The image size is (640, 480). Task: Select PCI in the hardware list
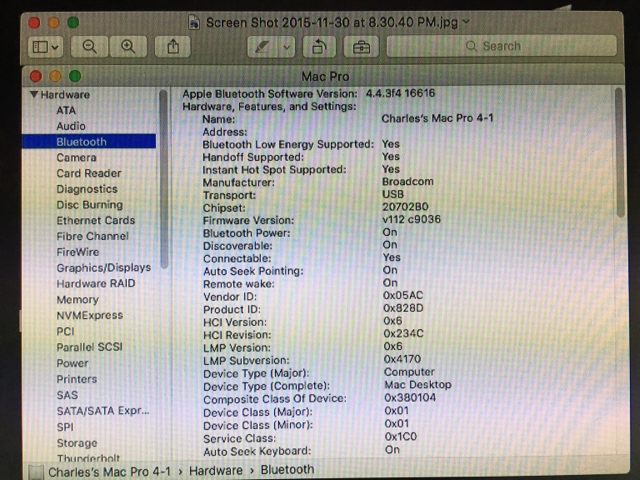[x=65, y=331]
